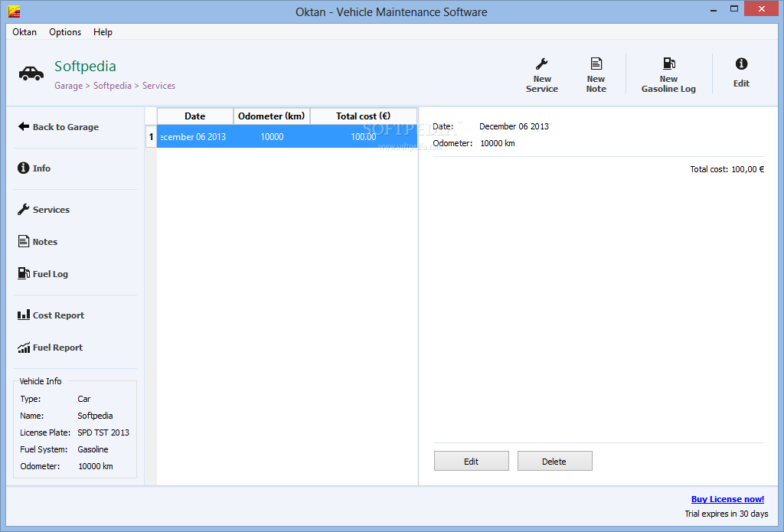Click the car icon beside Softpedia title

coord(31,73)
